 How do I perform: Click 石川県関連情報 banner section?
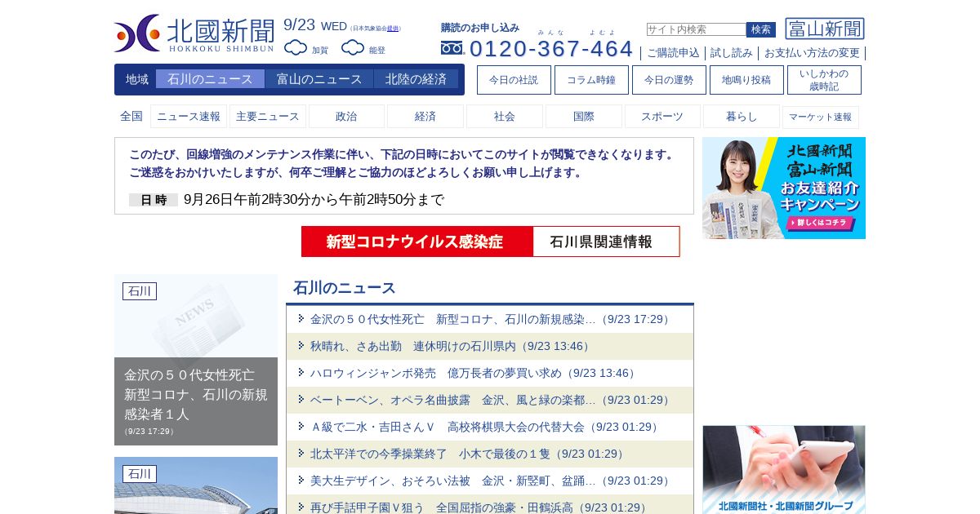point(606,241)
